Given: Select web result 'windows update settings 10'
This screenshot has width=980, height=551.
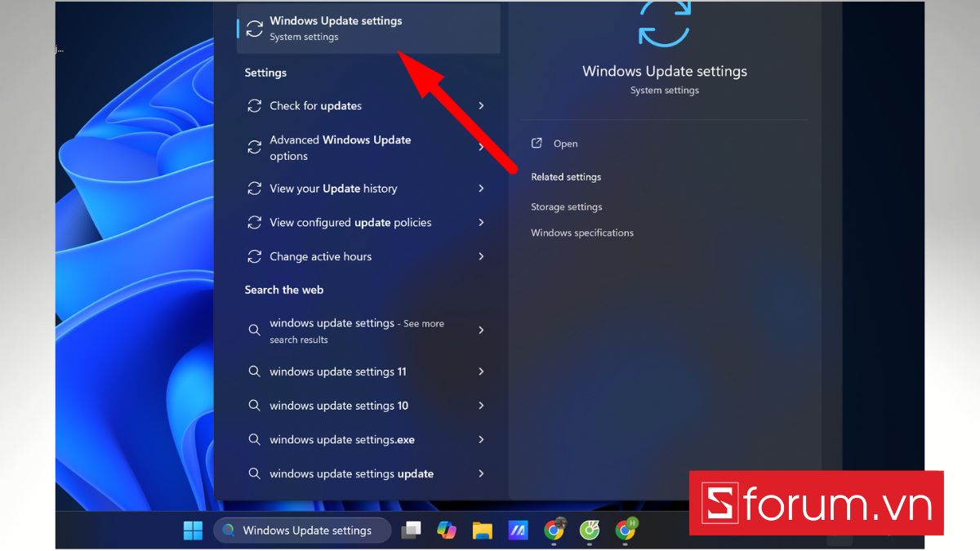Looking at the screenshot, I should pyautogui.click(x=368, y=406).
